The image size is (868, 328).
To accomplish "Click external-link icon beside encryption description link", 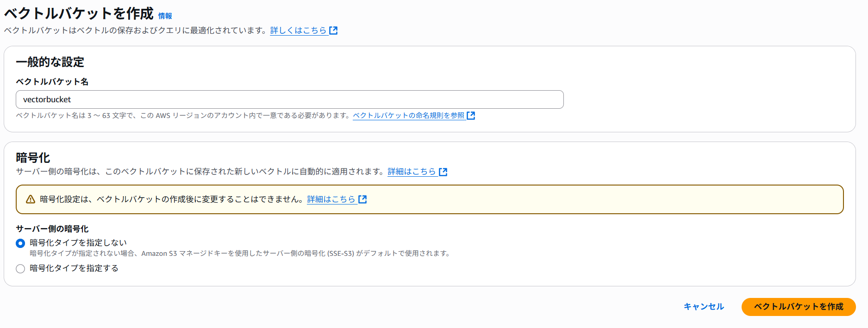I will [x=443, y=172].
